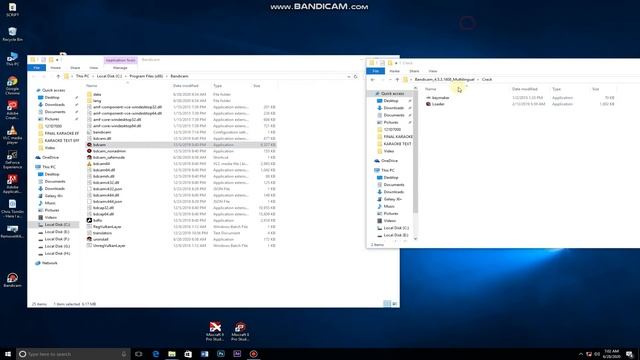This screenshot has width=640, height=360.
Task: Switch Bandicam window to details view
Action: (387, 304)
